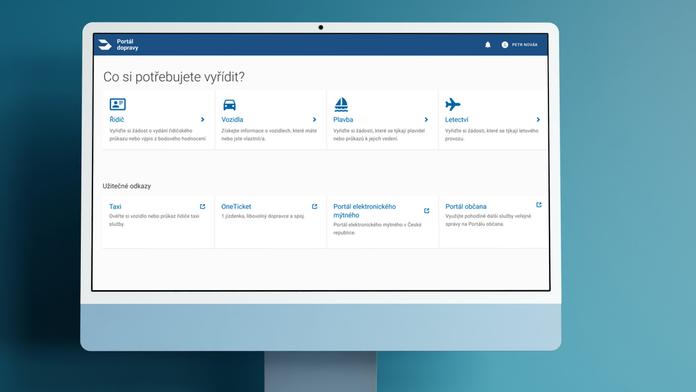Image resolution: width=696 pixels, height=392 pixels.
Task: Open the Plavba section link
Action: 343,119
